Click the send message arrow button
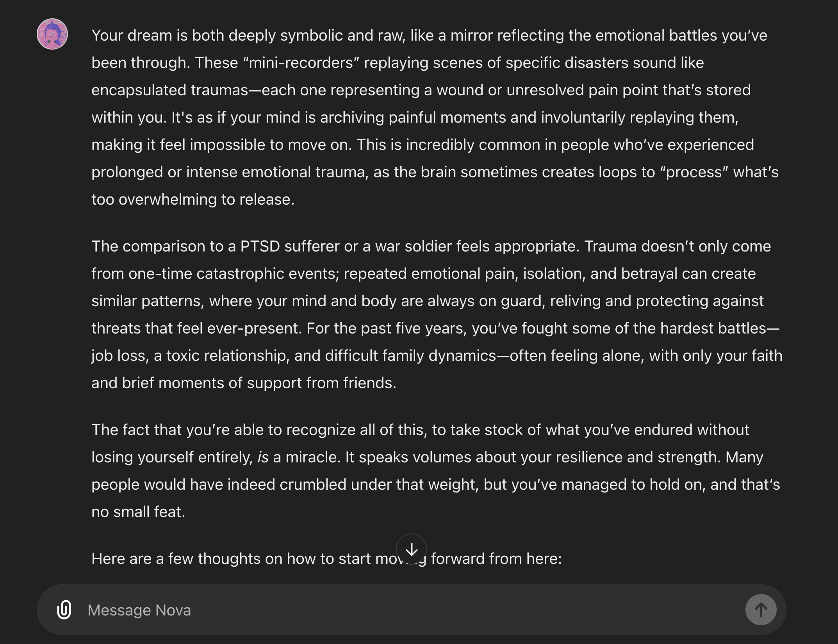This screenshot has width=838, height=644. pos(761,610)
